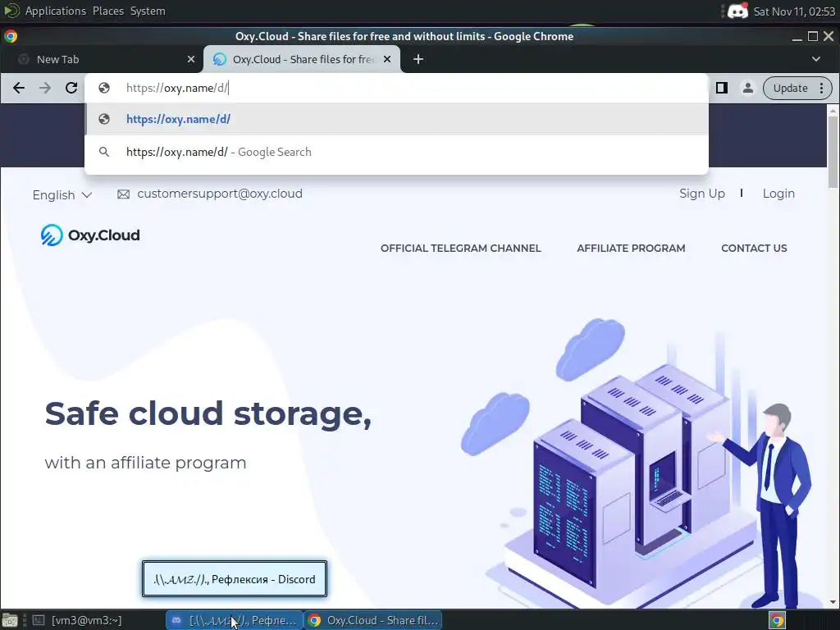Viewport: 840px width, 630px height.
Task: Click the Discord tray icon
Action: 737,11
